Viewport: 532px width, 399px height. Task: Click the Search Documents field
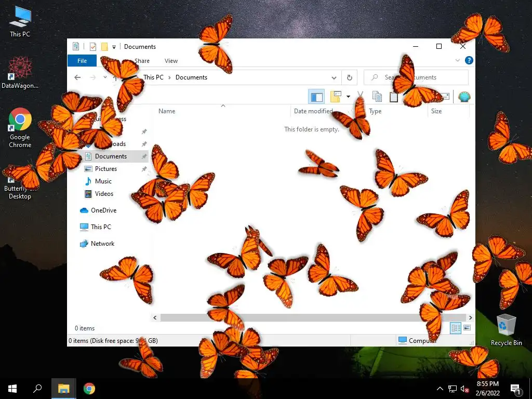click(x=416, y=78)
